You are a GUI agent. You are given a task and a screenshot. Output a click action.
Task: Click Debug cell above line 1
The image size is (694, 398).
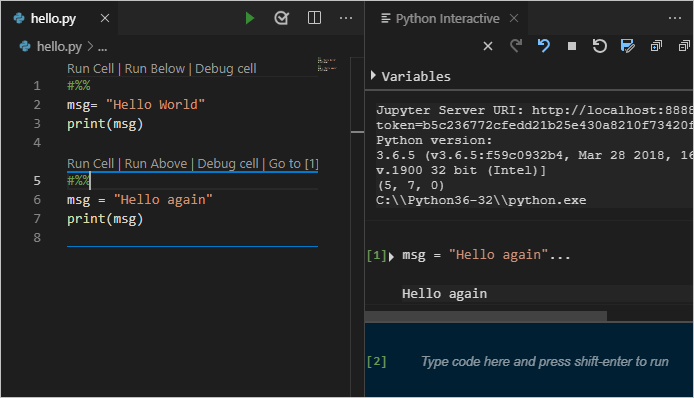226,69
